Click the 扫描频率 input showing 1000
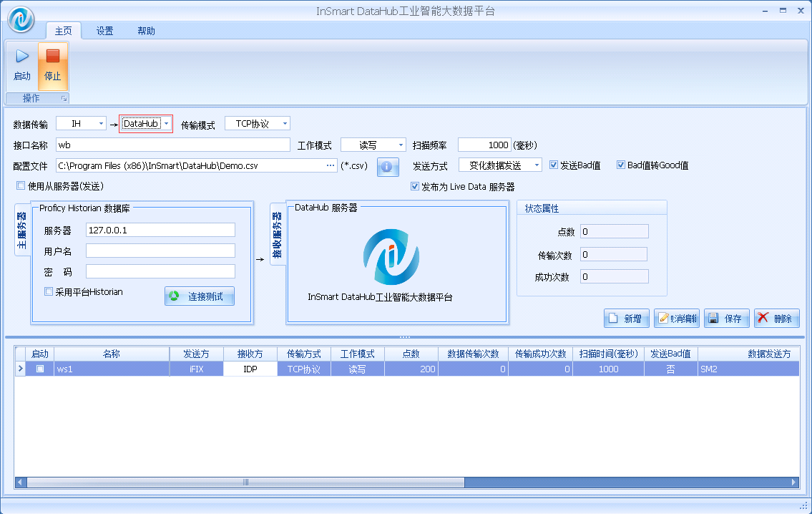Viewport: 812px width, 514px height. pos(485,145)
